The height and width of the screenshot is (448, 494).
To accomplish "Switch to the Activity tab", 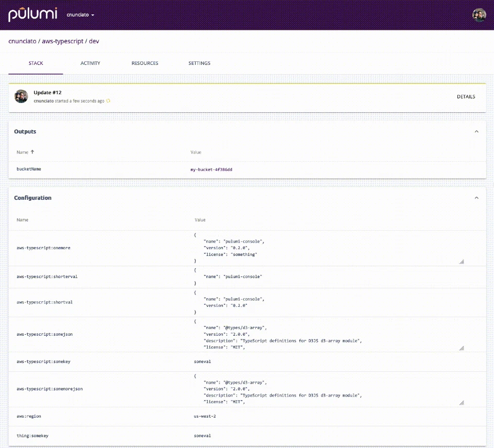I will (x=90, y=63).
